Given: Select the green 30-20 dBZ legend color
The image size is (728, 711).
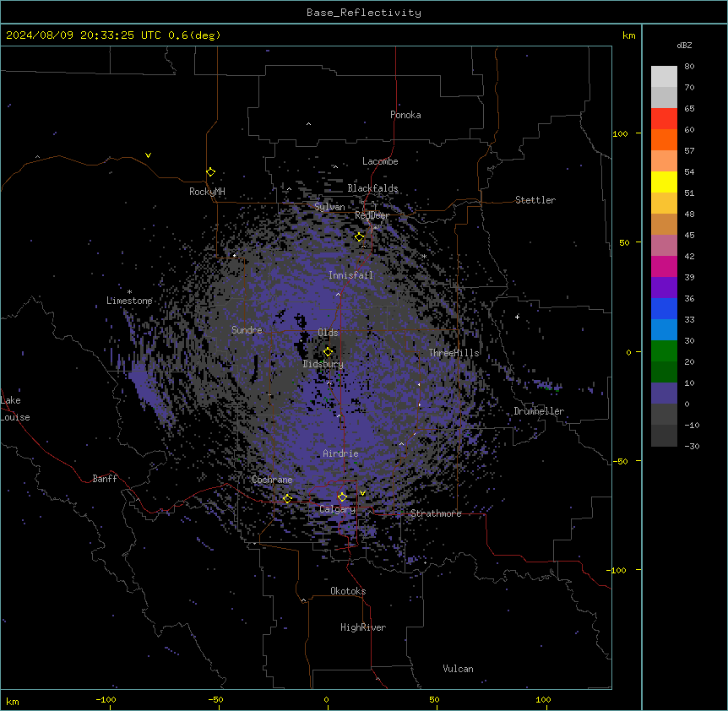Looking at the screenshot, I should click(664, 351).
